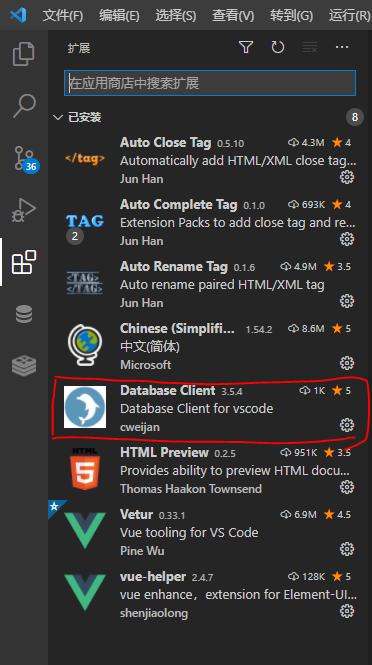This screenshot has height=665, width=372.
Task: Refresh the extensions list
Action: [277, 47]
